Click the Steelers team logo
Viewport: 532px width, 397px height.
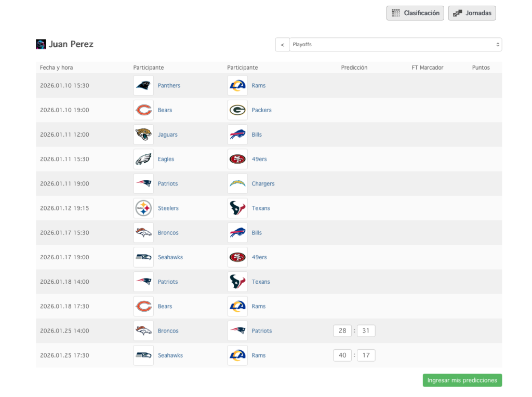[143, 208]
